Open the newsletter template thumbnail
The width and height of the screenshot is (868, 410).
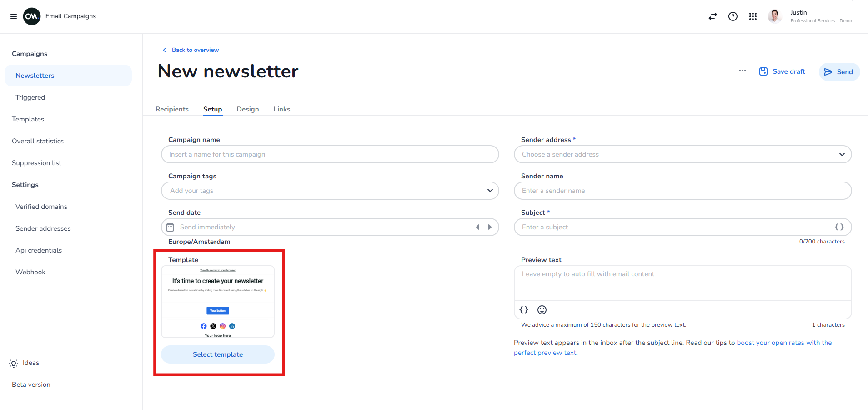coord(217,302)
